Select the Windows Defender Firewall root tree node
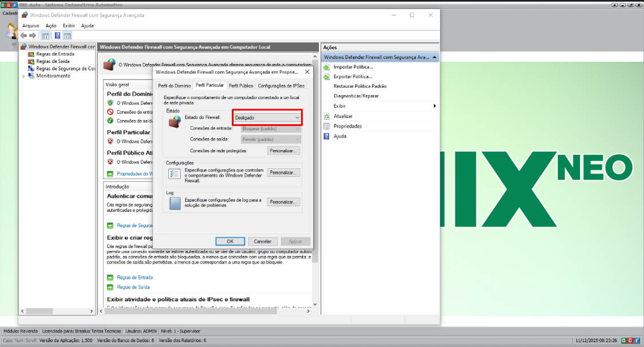 coord(62,46)
